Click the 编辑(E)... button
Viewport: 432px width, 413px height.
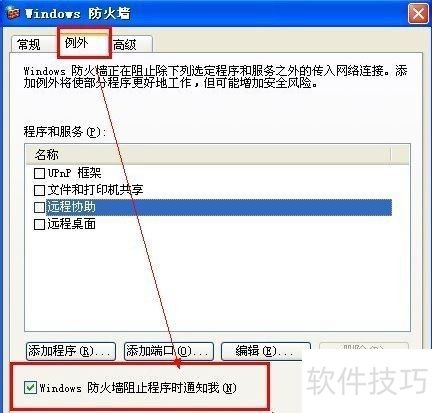tap(266, 351)
